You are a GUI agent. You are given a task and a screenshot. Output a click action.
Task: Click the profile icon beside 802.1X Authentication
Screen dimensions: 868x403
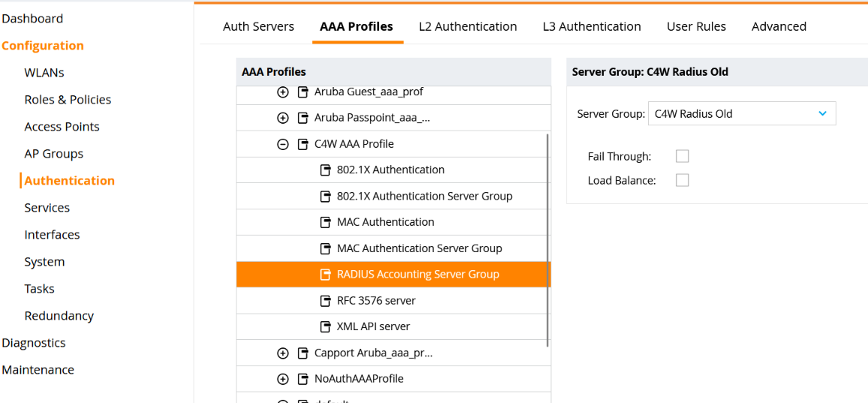[326, 170]
